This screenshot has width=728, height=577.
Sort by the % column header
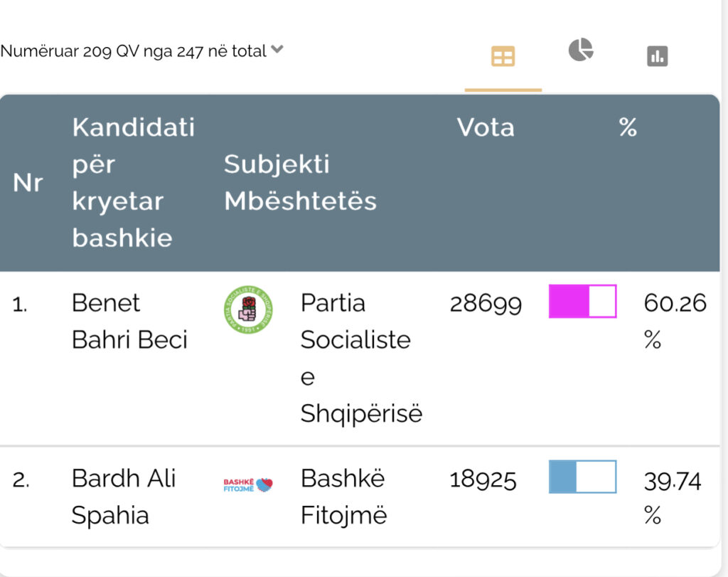click(628, 127)
